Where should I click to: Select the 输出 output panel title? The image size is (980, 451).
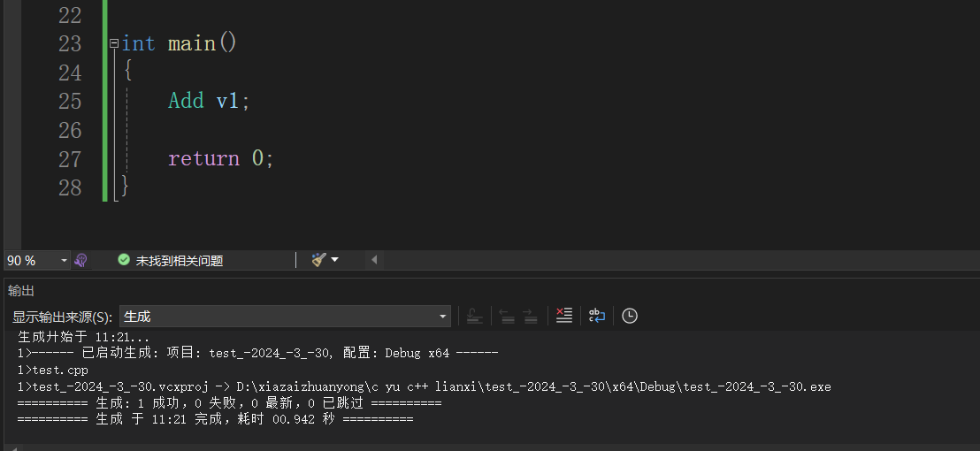click(x=21, y=290)
